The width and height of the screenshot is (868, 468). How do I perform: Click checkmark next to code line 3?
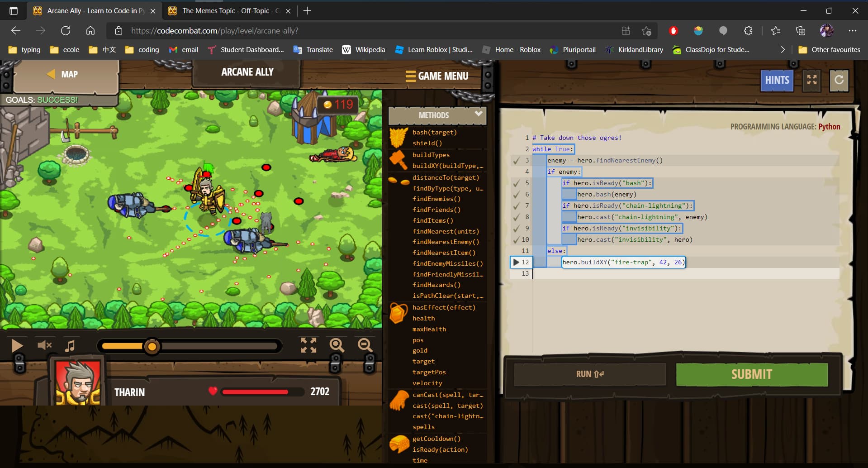click(516, 160)
